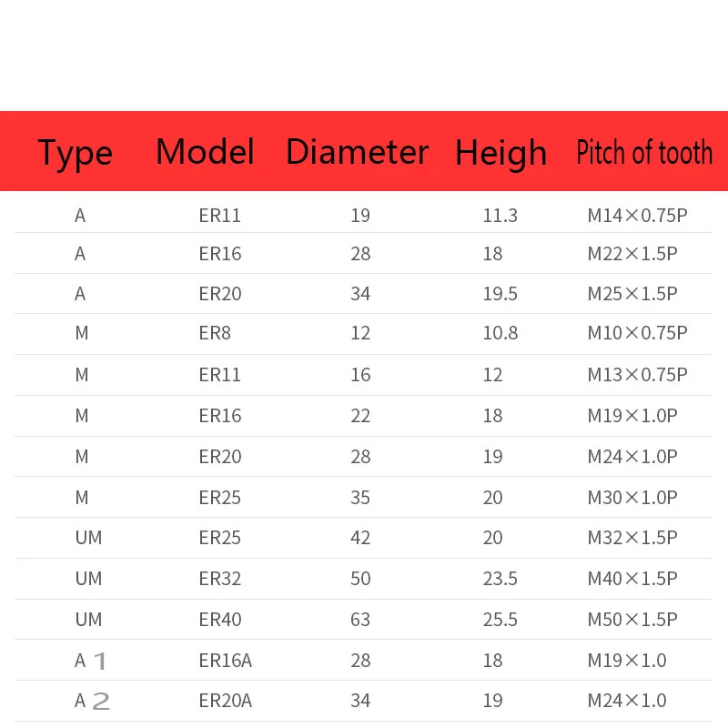Select the Diameter header text

point(357,152)
